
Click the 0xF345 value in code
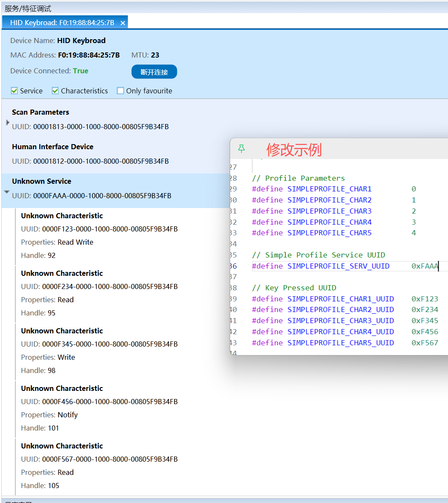tap(425, 321)
